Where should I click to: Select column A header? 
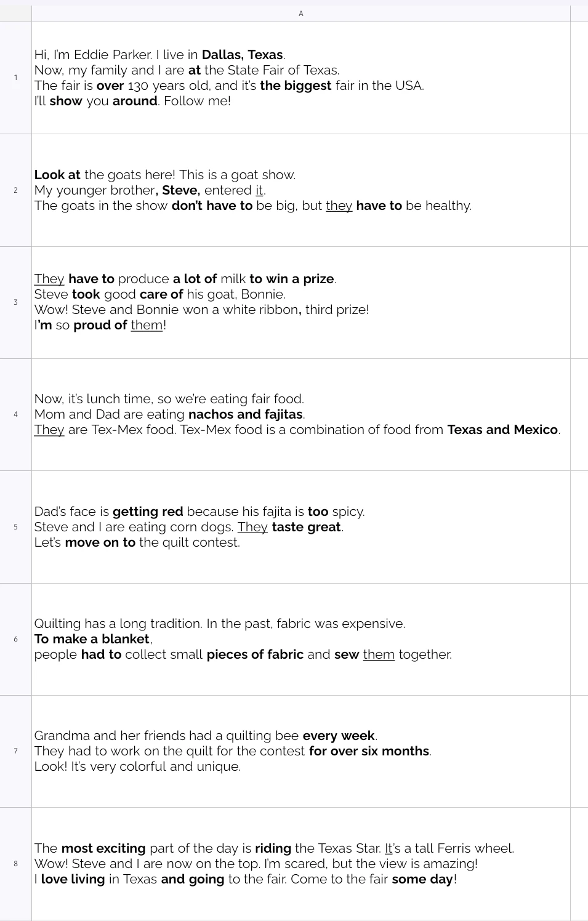(x=301, y=14)
